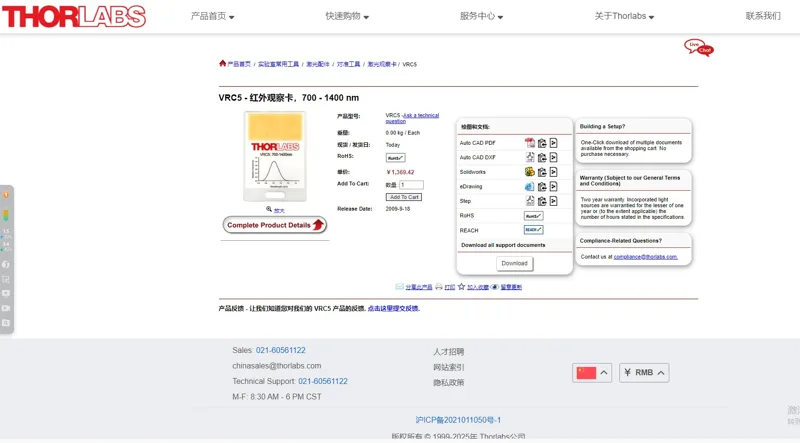
Task: Click the REACH compliance badge
Action: point(533,230)
